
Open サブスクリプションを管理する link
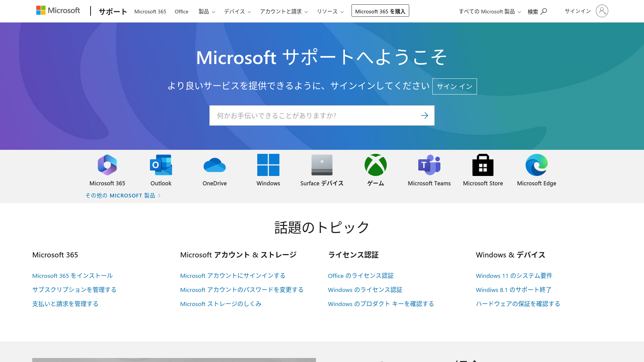[74, 290]
